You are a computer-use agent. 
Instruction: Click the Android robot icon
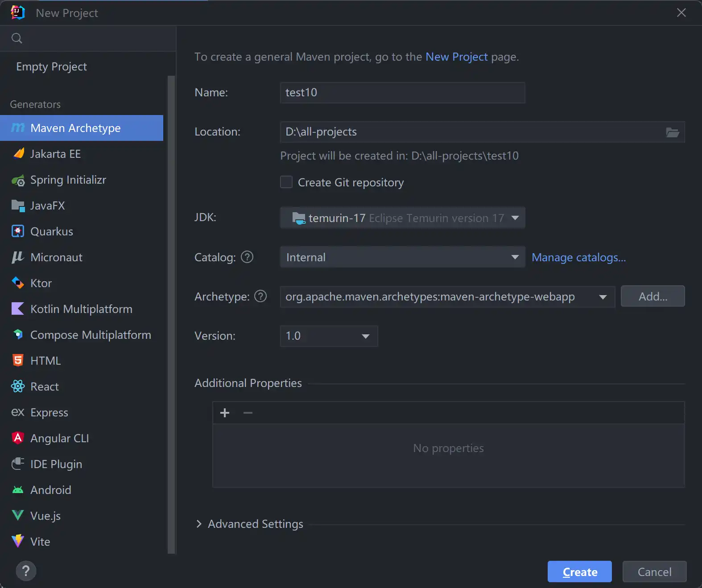click(18, 490)
